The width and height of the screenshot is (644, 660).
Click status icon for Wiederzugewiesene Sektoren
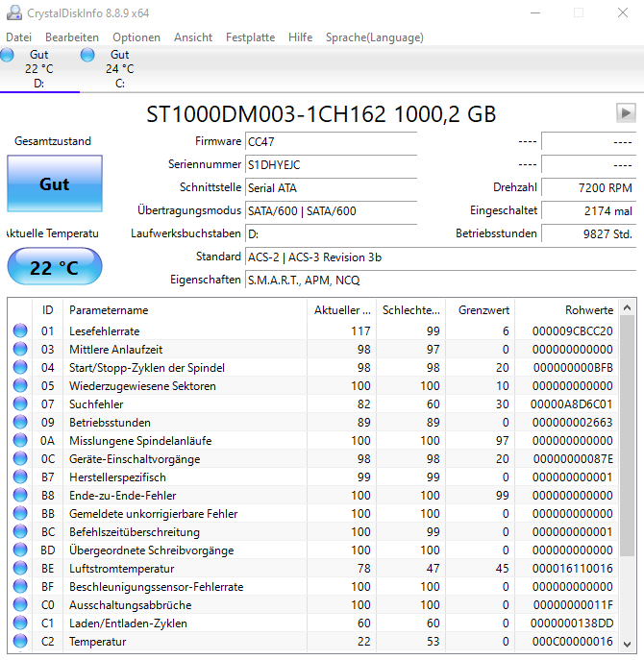tap(20, 385)
